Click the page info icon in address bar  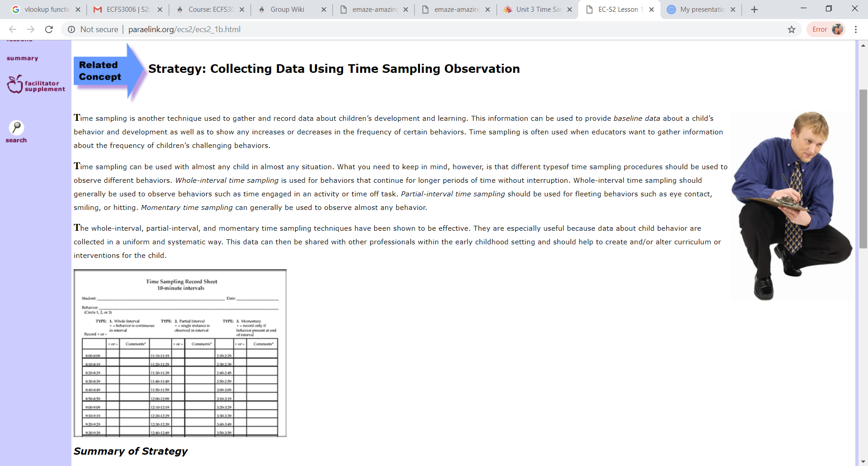pyautogui.click(x=71, y=29)
